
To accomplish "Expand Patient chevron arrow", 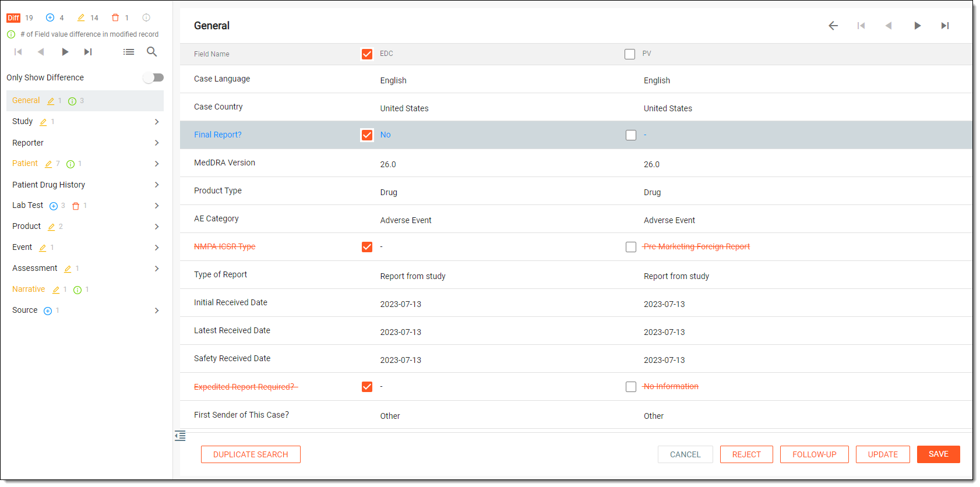I will point(157,164).
